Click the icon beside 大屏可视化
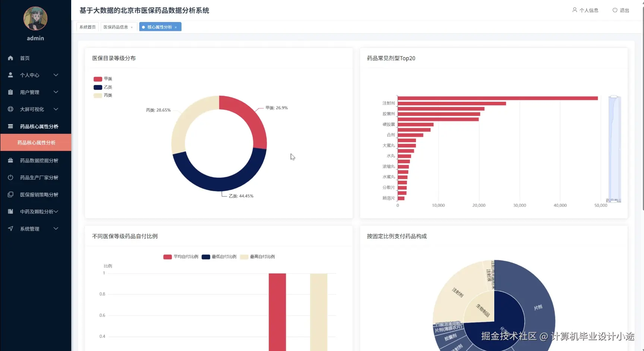This screenshot has height=351, width=644. click(10, 109)
